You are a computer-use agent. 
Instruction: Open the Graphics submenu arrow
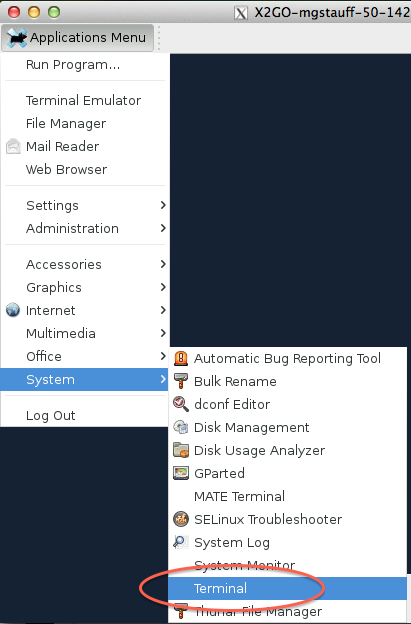point(163,287)
